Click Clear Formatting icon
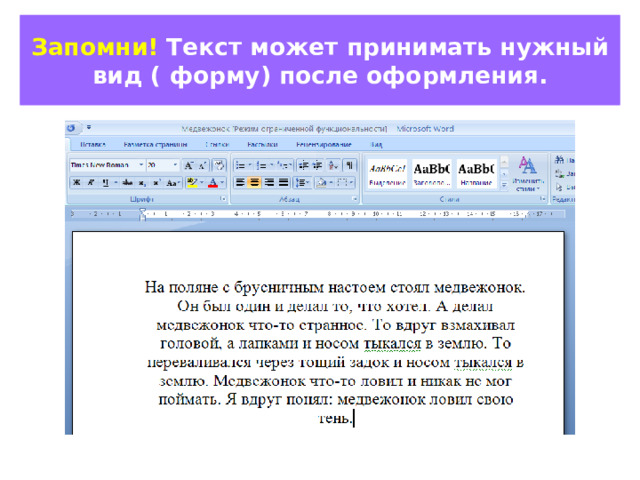Image resolution: width=640 pixels, height=480 pixels. (x=219, y=165)
